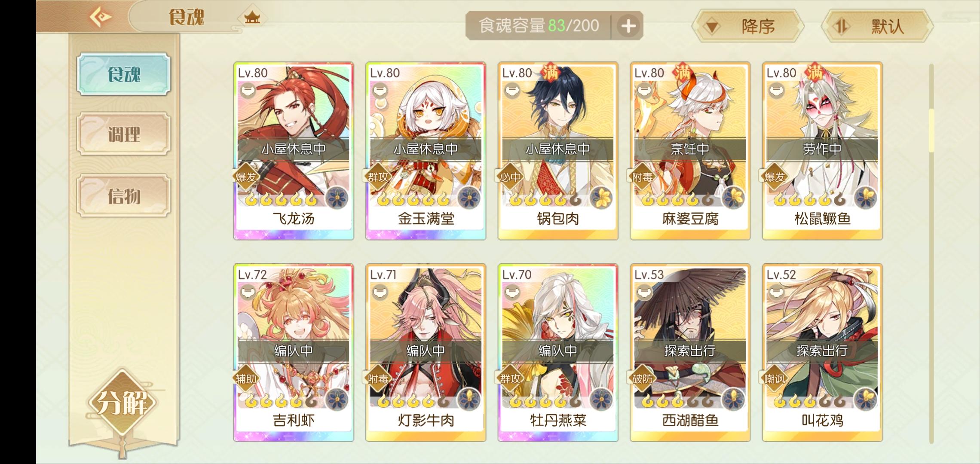Select the 食魂 sidebar tab
980x464 pixels.
pos(124,74)
